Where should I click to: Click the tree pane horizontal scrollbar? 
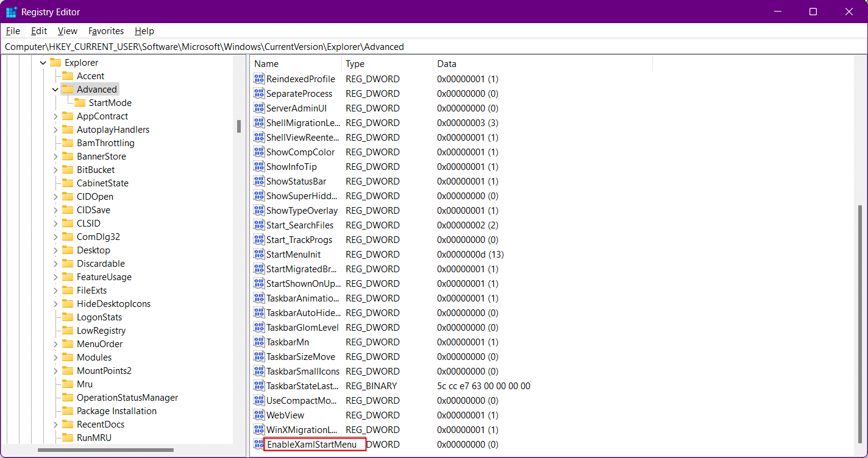105,451
